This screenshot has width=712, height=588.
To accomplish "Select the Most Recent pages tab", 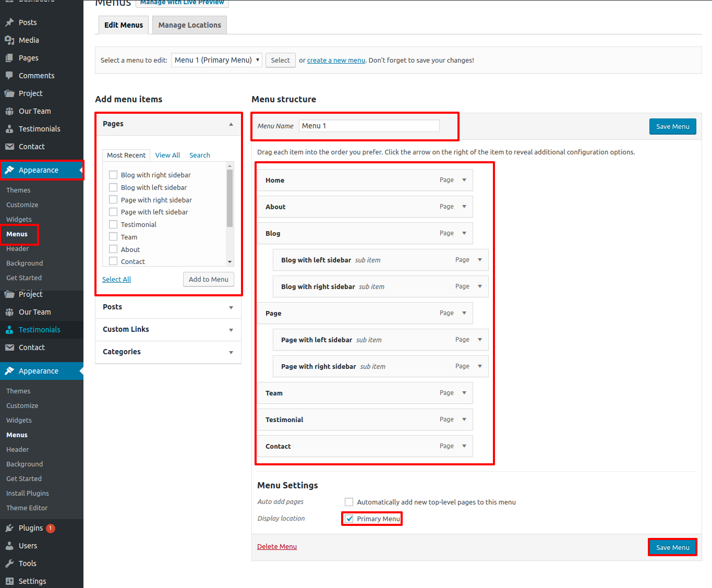I will pyautogui.click(x=126, y=155).
